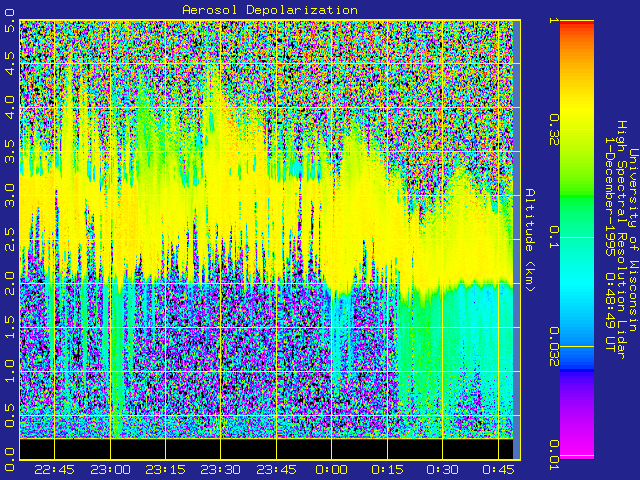Select the 0:30 time axis label

442,470
